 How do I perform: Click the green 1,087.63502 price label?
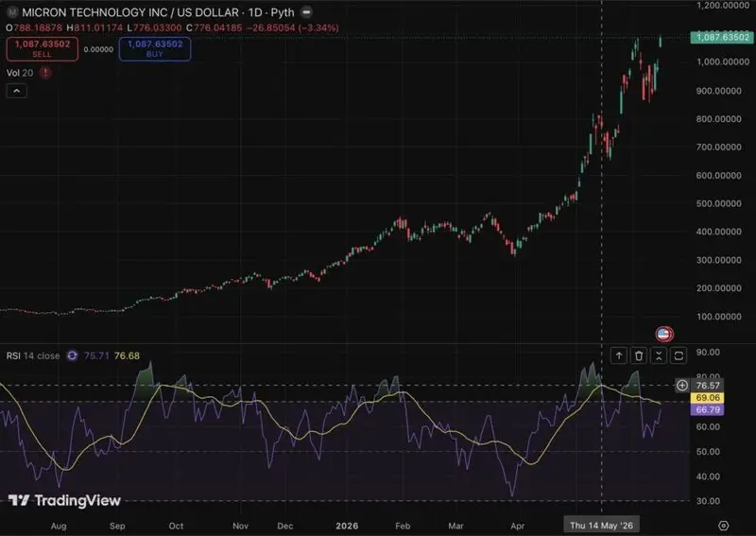tap(722, 37)
